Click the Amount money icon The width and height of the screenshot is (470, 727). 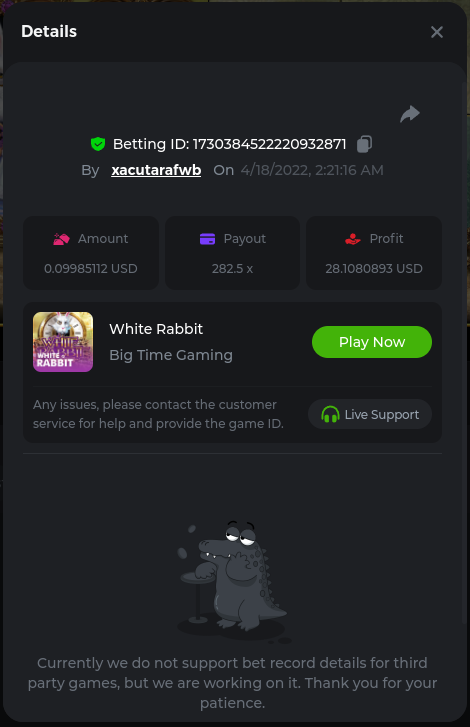(61, 239)
